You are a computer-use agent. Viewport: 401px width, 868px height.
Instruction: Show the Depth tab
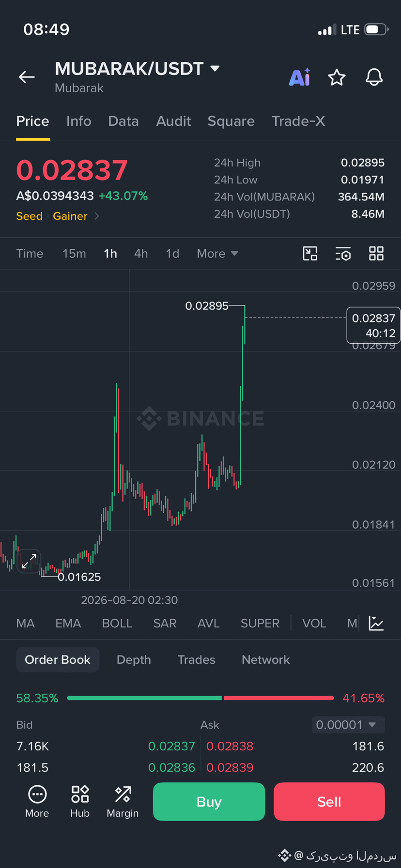tap(134, 660)
